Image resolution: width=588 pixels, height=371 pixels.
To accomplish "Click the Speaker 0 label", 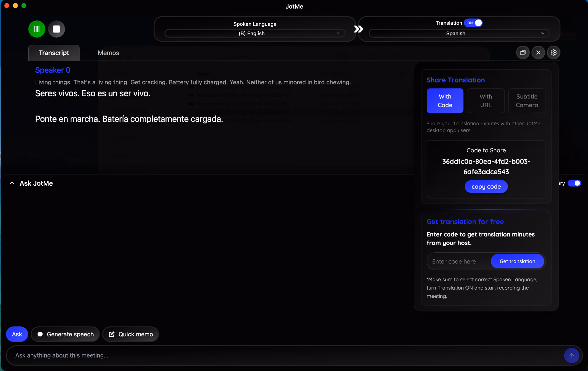I will coord(53,70).
